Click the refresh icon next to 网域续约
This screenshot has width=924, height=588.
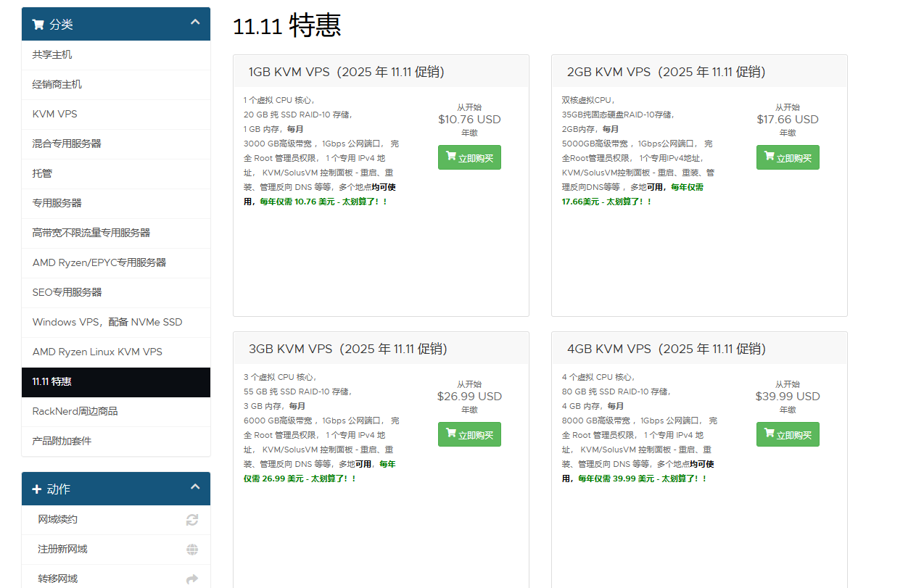[191, 519]
